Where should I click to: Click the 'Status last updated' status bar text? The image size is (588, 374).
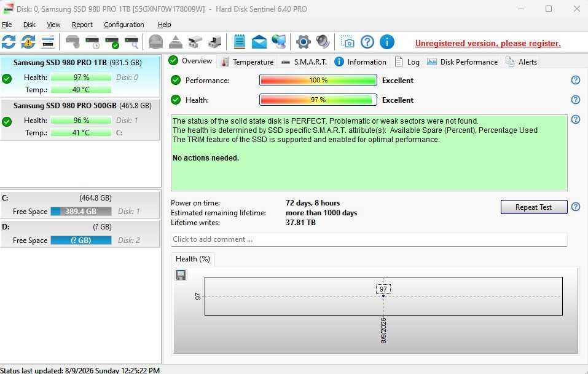pyautogui.click(x=80, y=370)
